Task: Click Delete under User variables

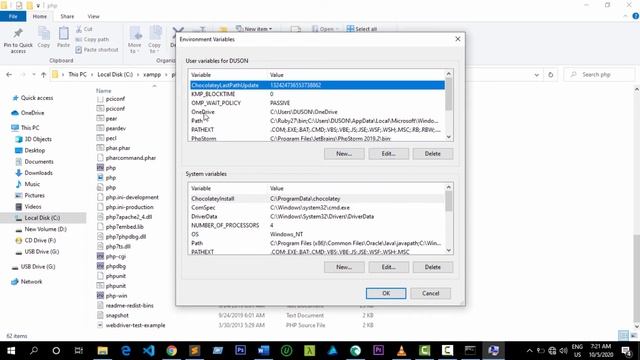Action: (433, 154)
